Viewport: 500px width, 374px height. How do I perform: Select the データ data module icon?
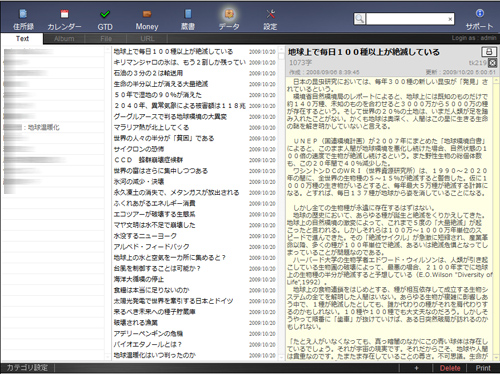(x=229, y=19)
